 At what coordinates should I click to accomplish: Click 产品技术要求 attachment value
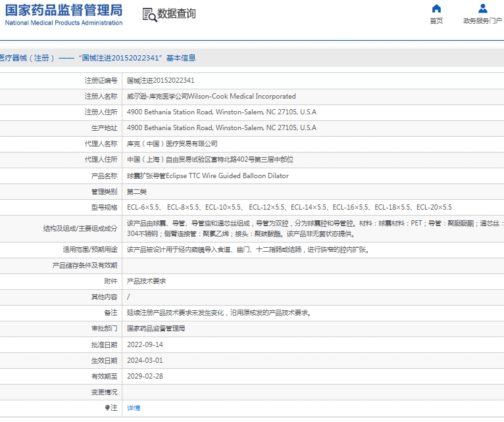click(146, 281)
